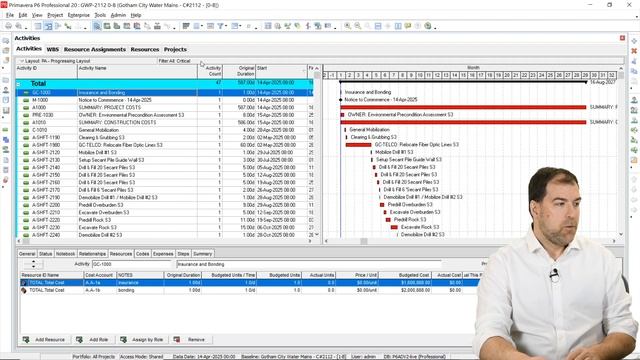This screenshot has height=360, width=640.
Task: Open the Codes details tab
Action: (142, 254)
